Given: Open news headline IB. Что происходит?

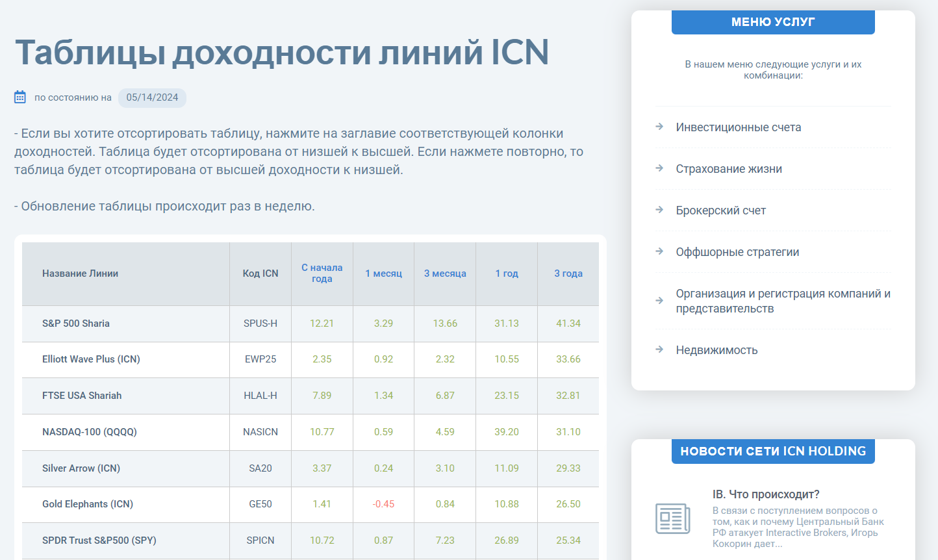Looking at the screenshot, I should point(766,494).
